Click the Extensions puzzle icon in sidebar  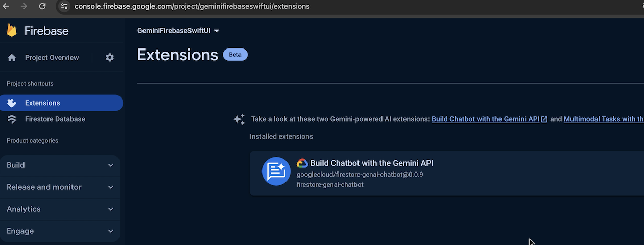(12, 103)
